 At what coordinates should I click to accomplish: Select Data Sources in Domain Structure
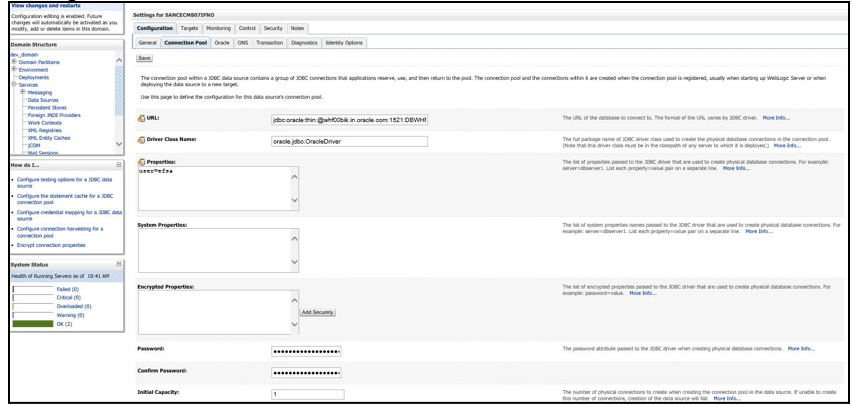tap(43, 100)
